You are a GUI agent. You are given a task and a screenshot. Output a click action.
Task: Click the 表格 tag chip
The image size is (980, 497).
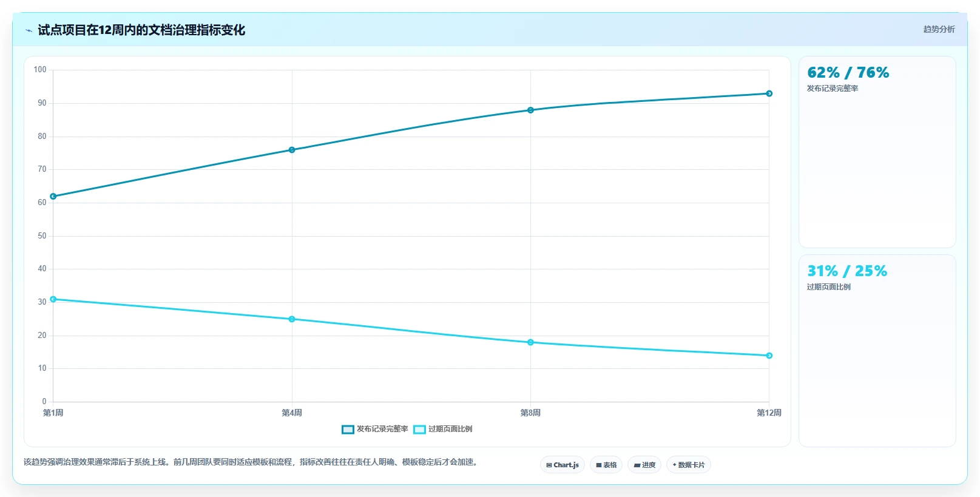(606, 465)
